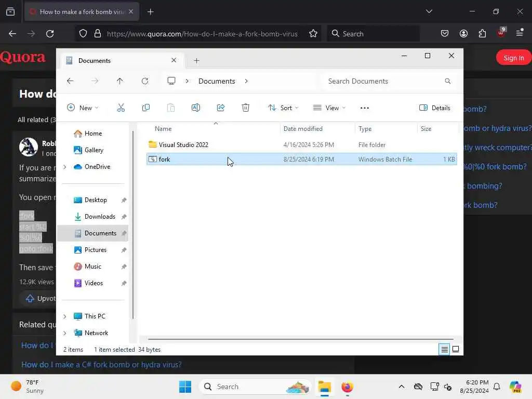
Task: Open a new Firefox tab
Action: (150, 12)
